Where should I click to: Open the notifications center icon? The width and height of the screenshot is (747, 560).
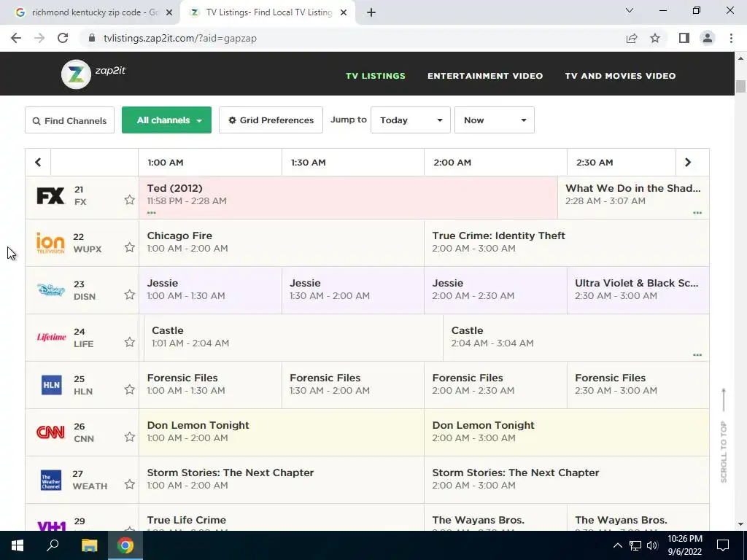tap(723, 545)
